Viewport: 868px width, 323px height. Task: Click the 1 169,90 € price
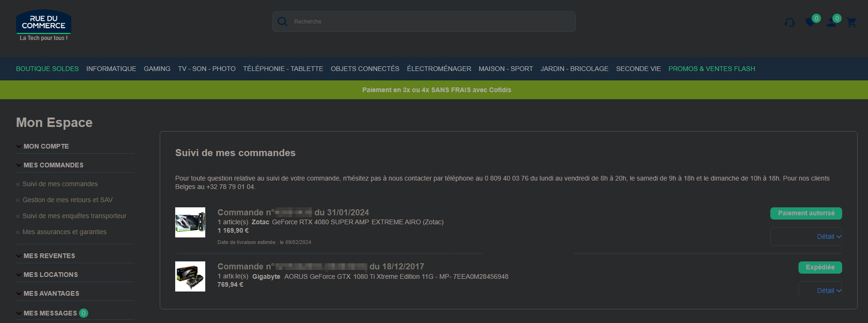pyautogui.click(x=233, y=230)
